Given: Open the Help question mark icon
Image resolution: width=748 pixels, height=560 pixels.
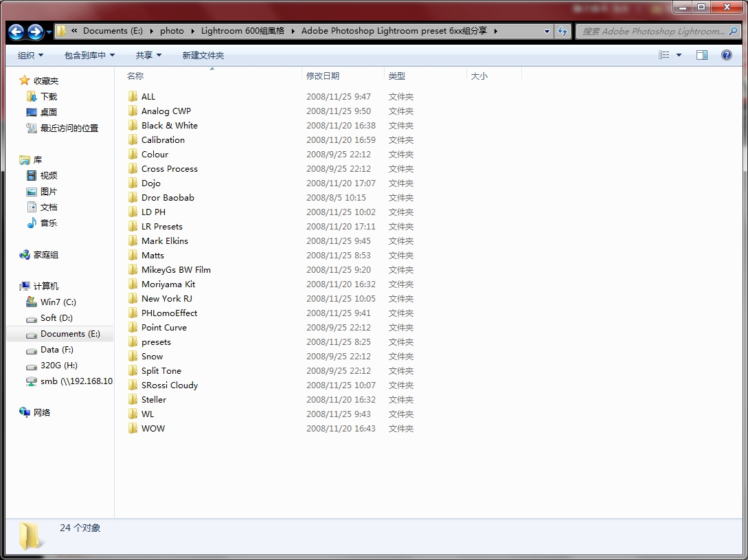Looking at the screenshot, I should [727, 55].
